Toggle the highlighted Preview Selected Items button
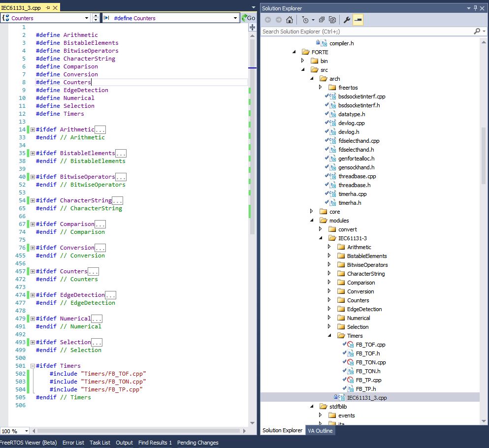 (358, 20)
